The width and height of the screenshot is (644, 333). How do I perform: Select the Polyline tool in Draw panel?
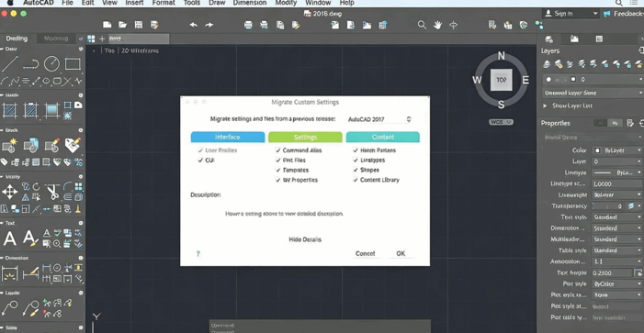pos(31,64)
